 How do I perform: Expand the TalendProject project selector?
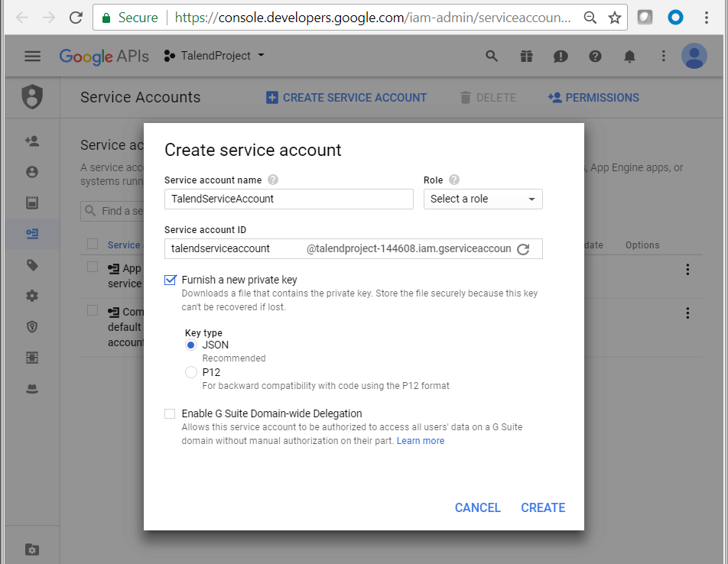215,56
